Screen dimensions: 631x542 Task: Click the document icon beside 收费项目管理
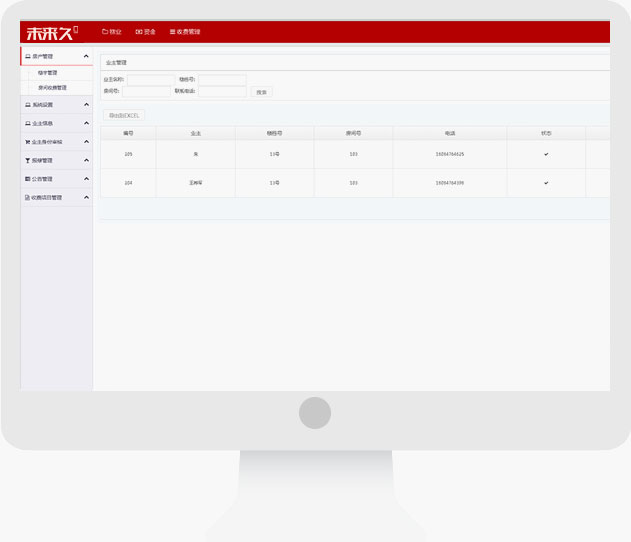(27, 198)
